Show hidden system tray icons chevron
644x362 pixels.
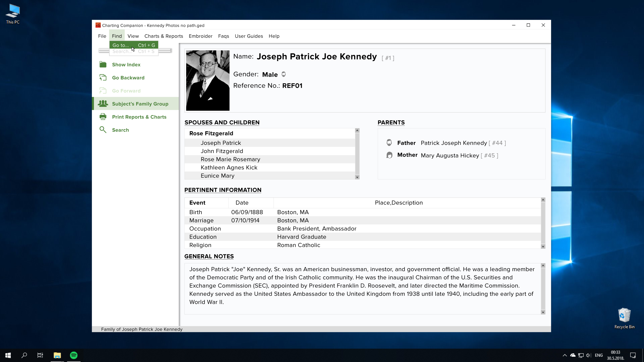tap(565, 355)
